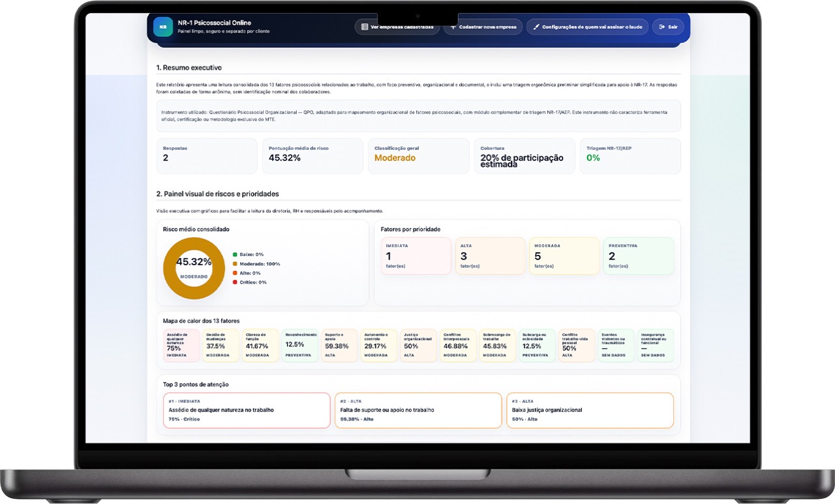Image resolution: width=835 pixels, height=504 pixels.
Task: Select the Alta 3 fatores card
Action: [x=491, y=256]
